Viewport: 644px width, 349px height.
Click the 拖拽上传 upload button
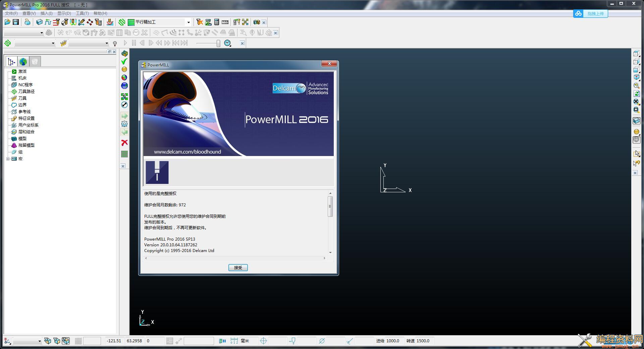click(591, 13)
